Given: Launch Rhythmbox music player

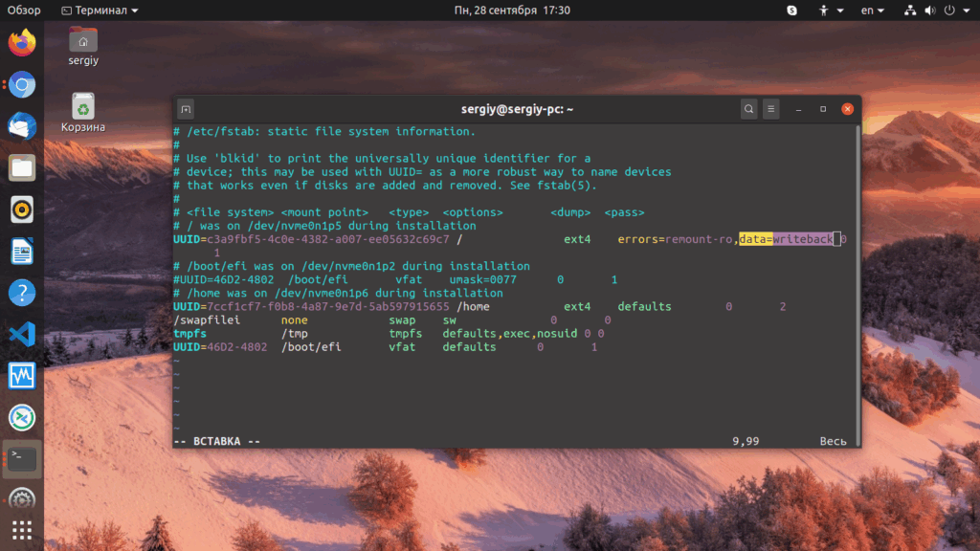Looking at the screenshot, I should click(22, 209).
